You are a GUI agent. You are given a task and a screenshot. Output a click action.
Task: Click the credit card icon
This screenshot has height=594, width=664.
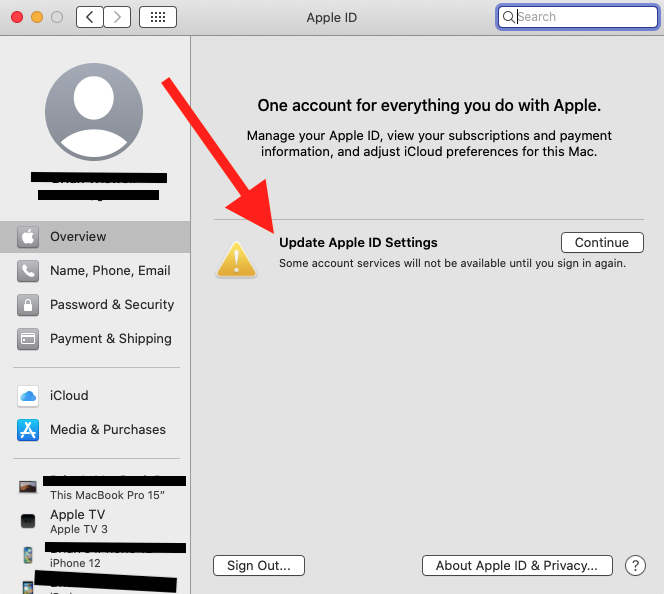28,339
